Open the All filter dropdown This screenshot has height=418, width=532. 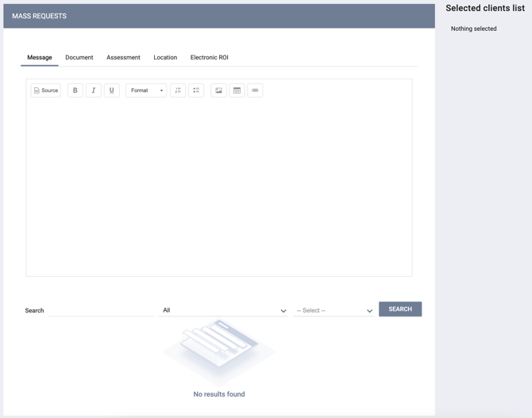coord(223,310)
